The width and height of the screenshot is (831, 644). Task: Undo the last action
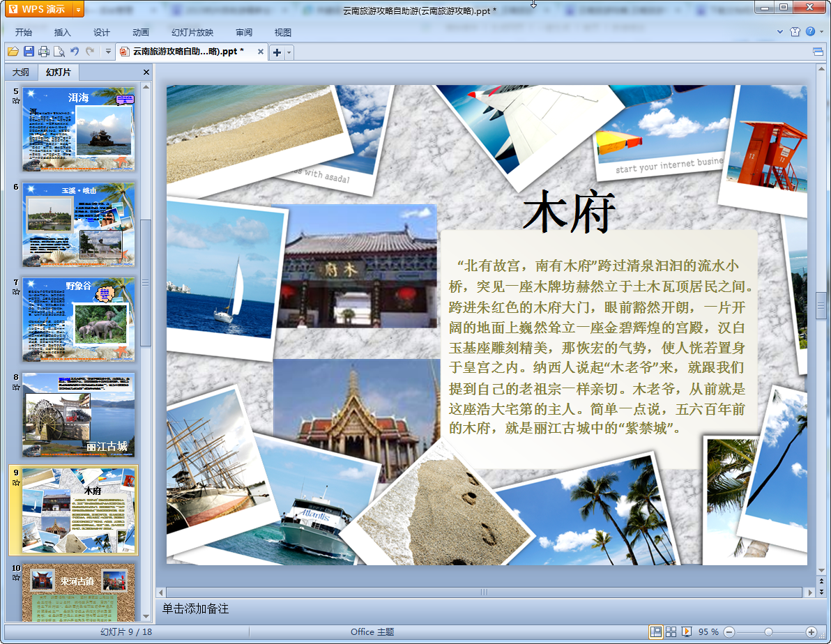pos(75,52)
